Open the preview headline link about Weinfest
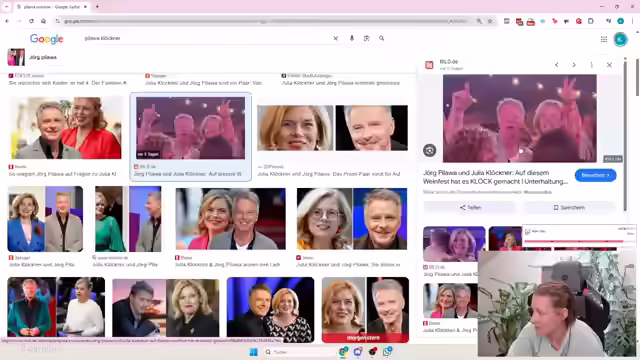Screen dimensions: 640x360 pyautogui.click(x=495, y=177)
